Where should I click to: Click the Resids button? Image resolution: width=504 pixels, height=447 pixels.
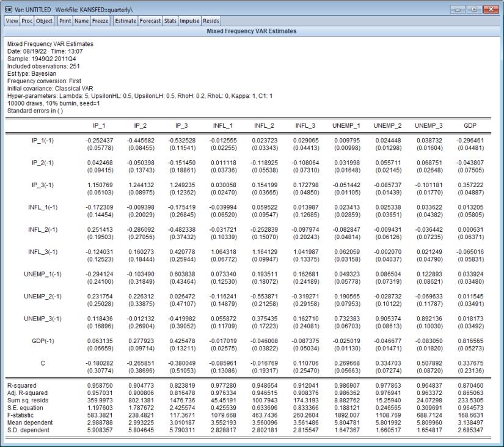pyautogui.click(x=211, y=21)
